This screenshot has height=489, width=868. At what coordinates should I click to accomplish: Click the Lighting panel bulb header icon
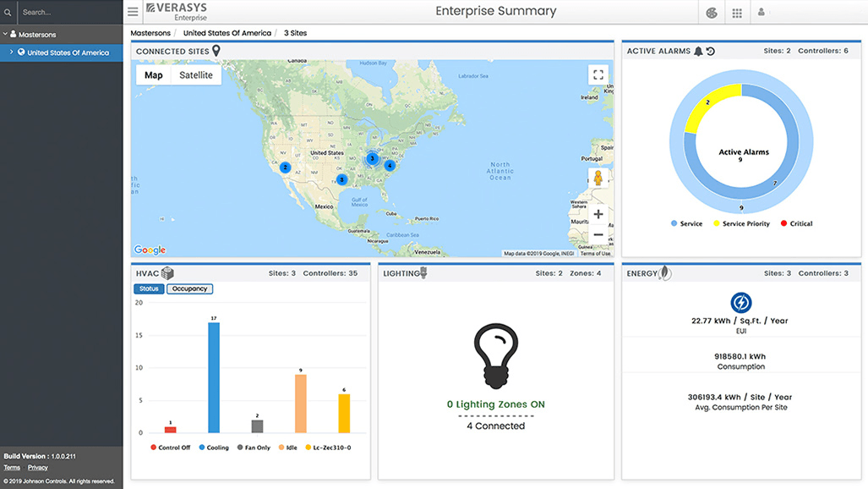[x=423, y=272]
